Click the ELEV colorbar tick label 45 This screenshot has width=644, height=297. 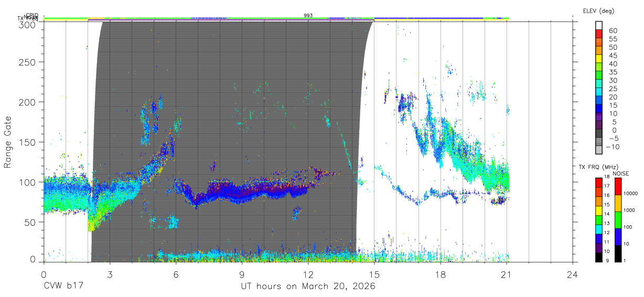pyautogui.click(x=613, y=56)
